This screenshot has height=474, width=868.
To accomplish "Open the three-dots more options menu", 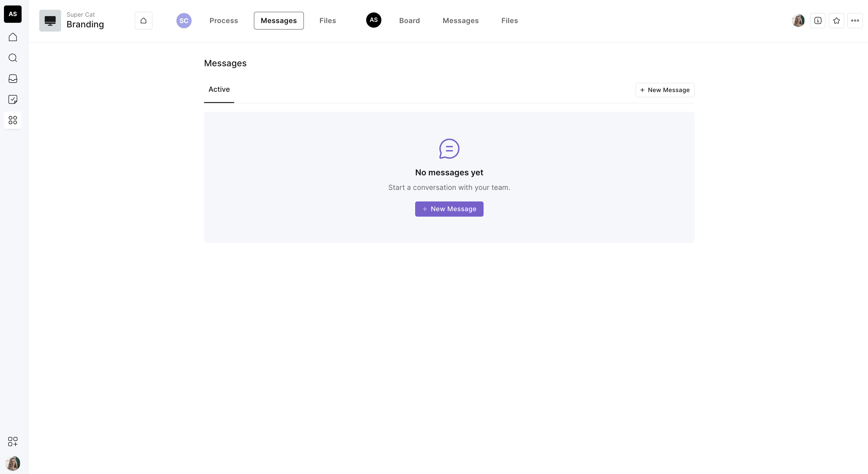I will 855,21.
